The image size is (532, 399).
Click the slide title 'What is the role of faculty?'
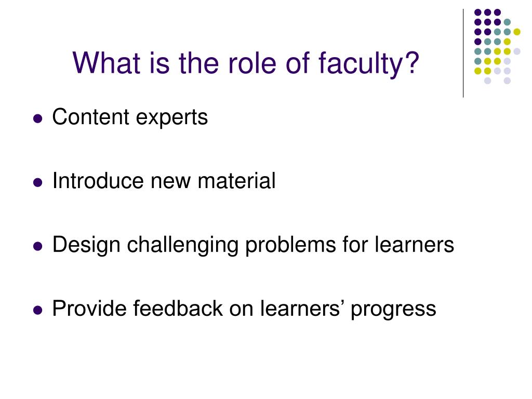point(246,63)
